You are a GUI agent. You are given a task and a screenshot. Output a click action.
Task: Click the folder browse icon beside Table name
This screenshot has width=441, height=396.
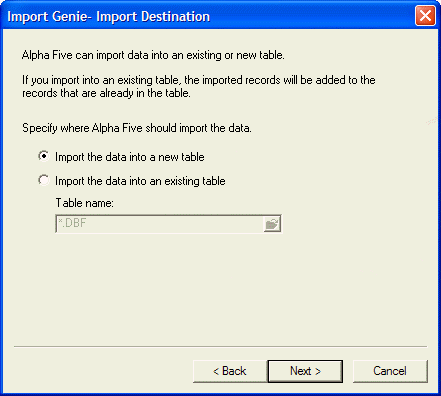coord(272,224)
